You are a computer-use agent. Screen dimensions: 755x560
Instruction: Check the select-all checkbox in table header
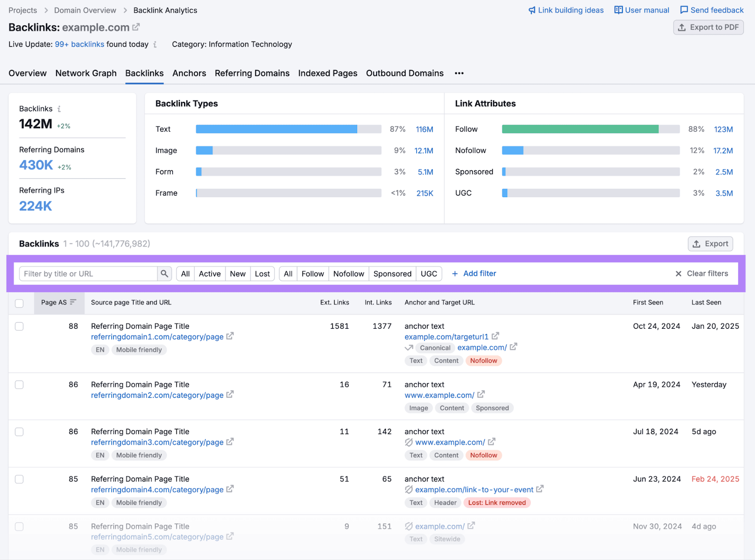(19, 303)
